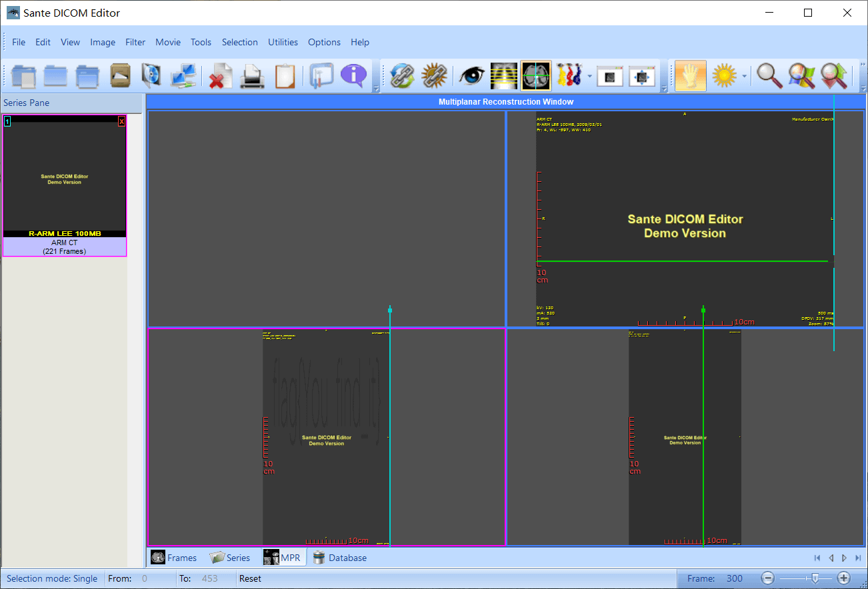
Task: Click the Frame: 300 status indicator
Action: (x=715, y=578)
